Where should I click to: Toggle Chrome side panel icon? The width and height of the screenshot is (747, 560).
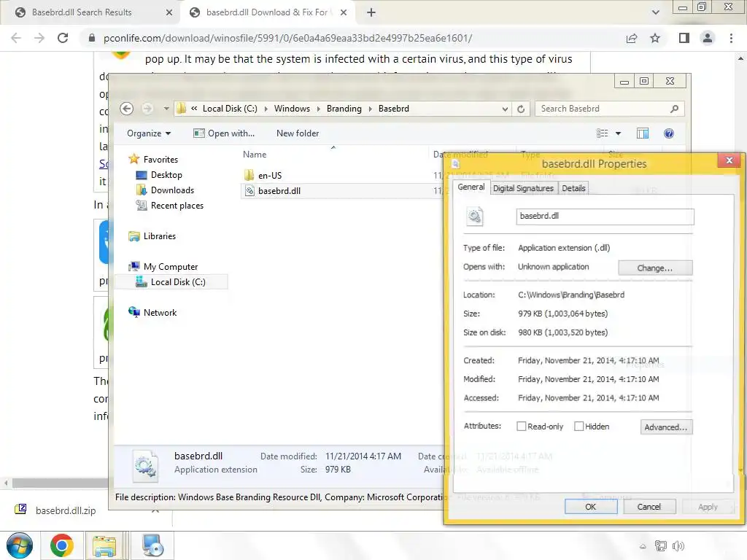point(684,38)
